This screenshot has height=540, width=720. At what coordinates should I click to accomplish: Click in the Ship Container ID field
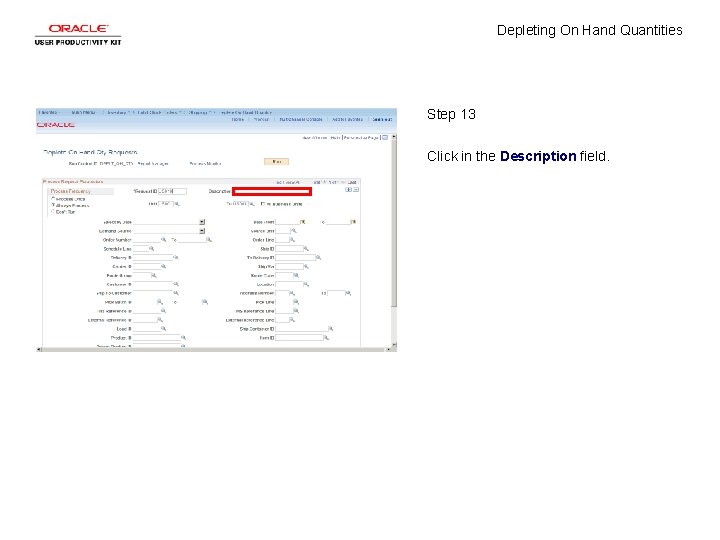302,329
